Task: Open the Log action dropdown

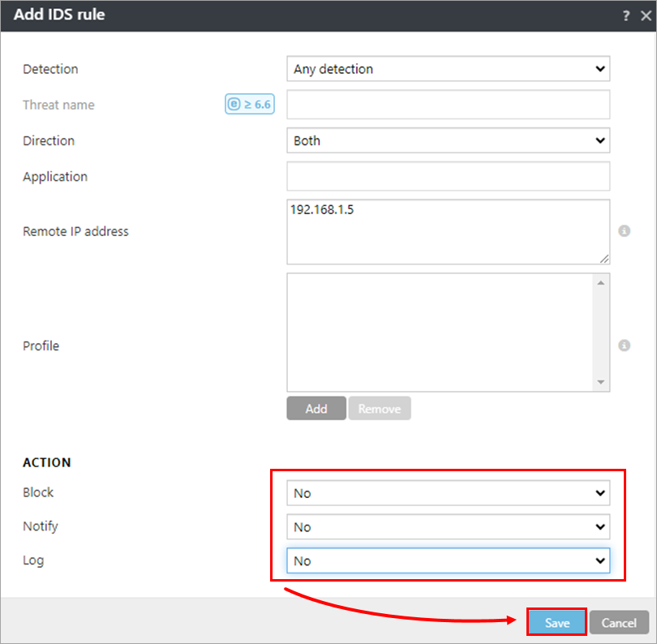Action: (x=448, y=560)
